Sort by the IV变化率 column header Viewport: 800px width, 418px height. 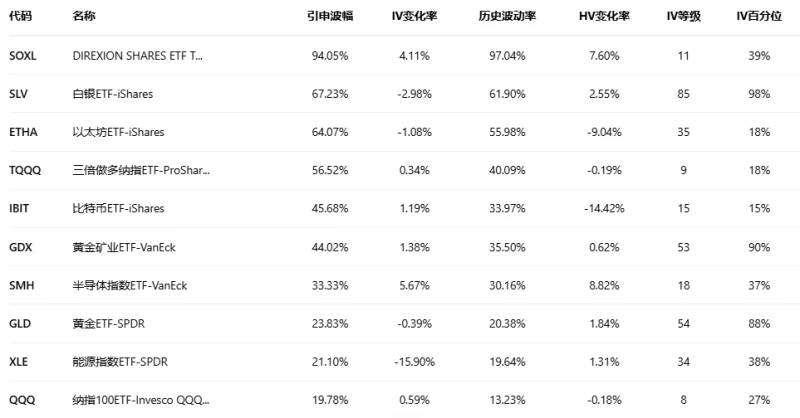pyautogui.click(x=412, y=18)
